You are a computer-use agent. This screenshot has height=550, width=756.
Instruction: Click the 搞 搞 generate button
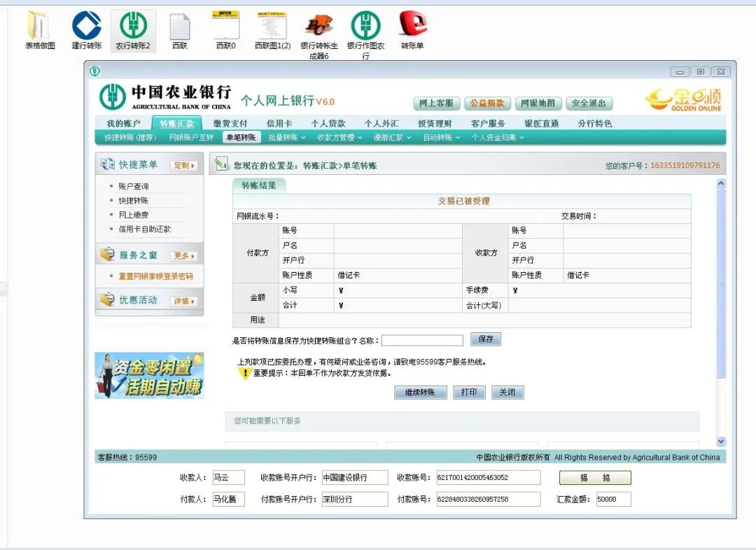pos(595,478)
